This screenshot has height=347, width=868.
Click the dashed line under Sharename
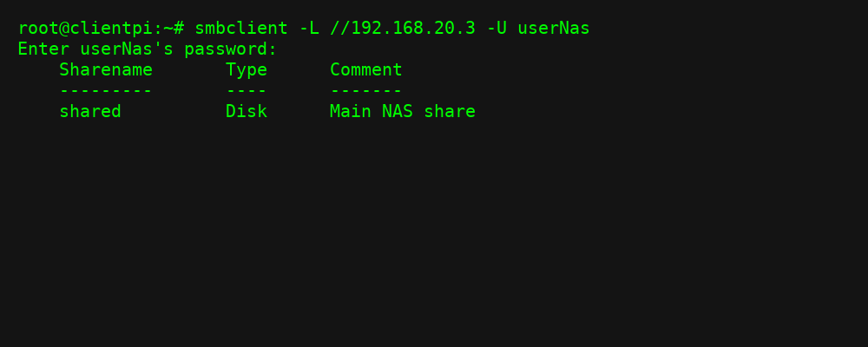click(x=106, y=90)
